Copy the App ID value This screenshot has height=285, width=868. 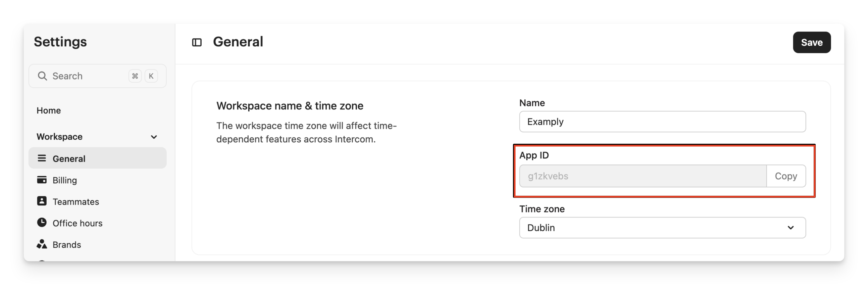click(786, 176)
